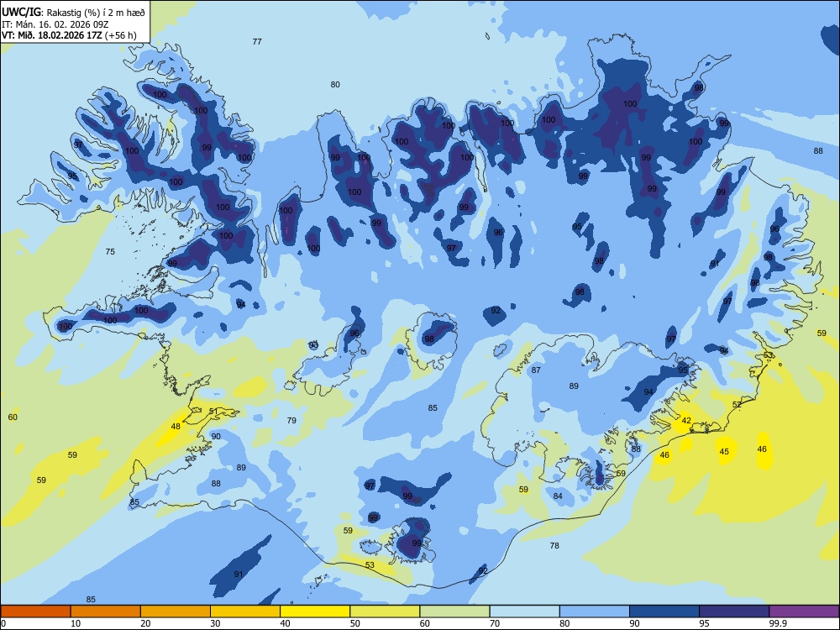Image resolution: width=840 pixels, height=630 pixels.
Task: Click the 10–20 orange legend swatch
Action: [x=106, y=612]
